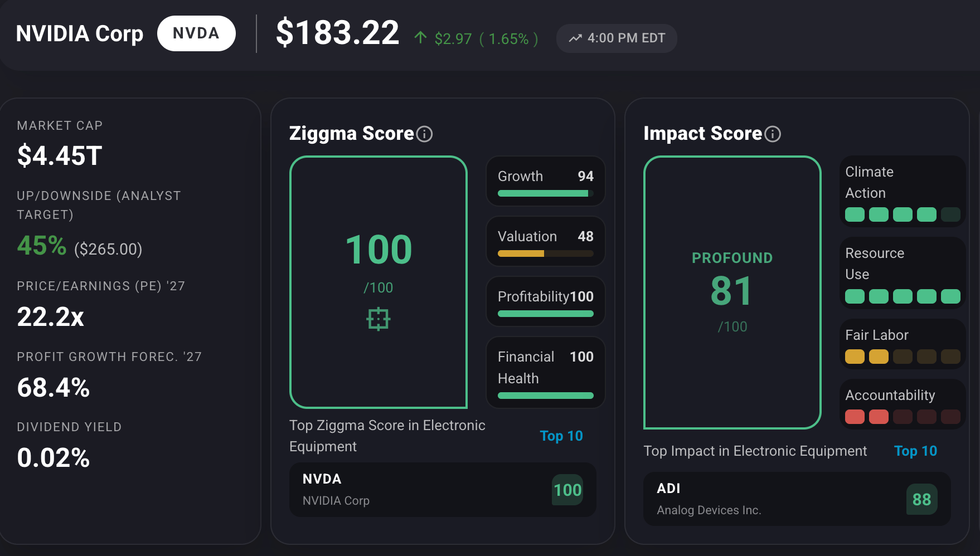This screenshot has height=556, width=980.
Task: Click the Impact Score info icon
Action: click(773, 134)
